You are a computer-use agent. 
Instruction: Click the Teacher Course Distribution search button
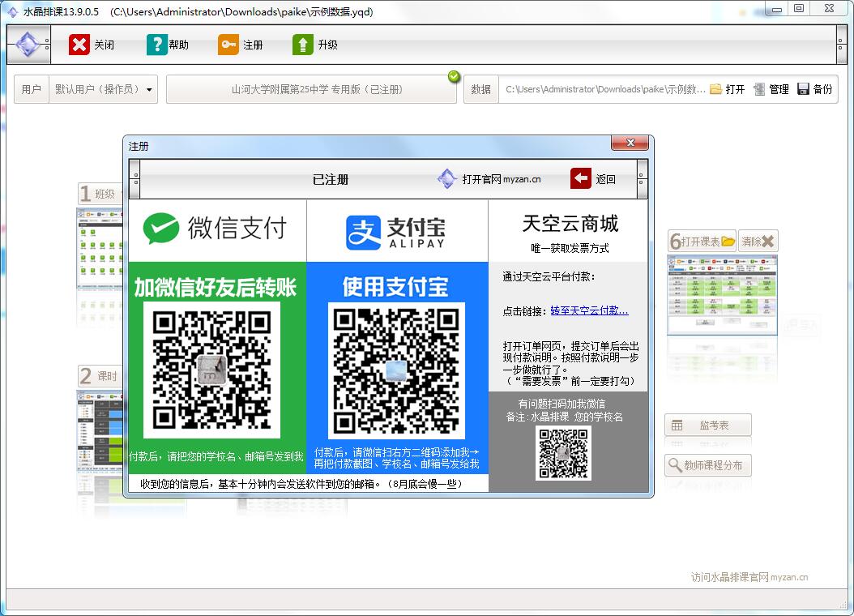point(708,465)
